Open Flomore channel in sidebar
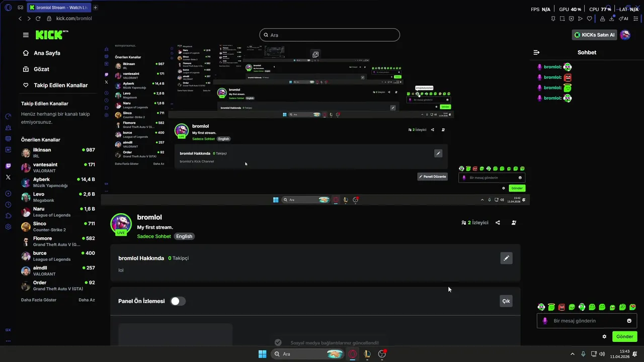Screen dimensions: 644x362 [58, 241]
